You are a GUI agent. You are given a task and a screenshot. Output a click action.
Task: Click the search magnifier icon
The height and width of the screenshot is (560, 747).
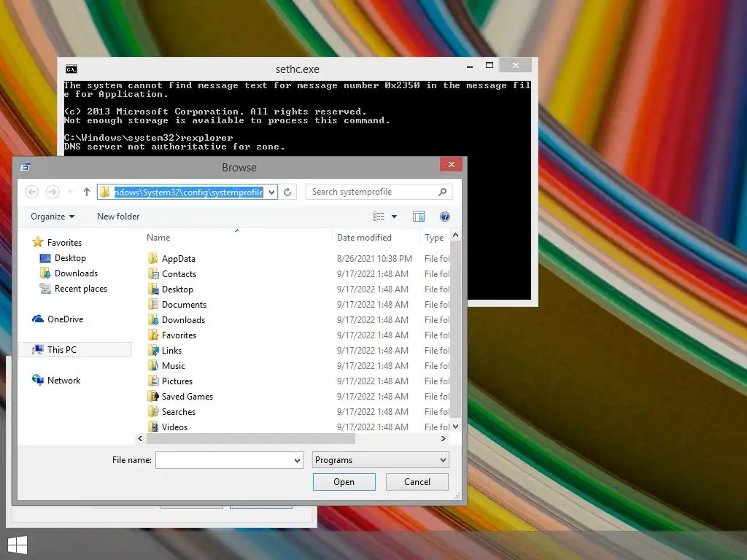point(442,192)
